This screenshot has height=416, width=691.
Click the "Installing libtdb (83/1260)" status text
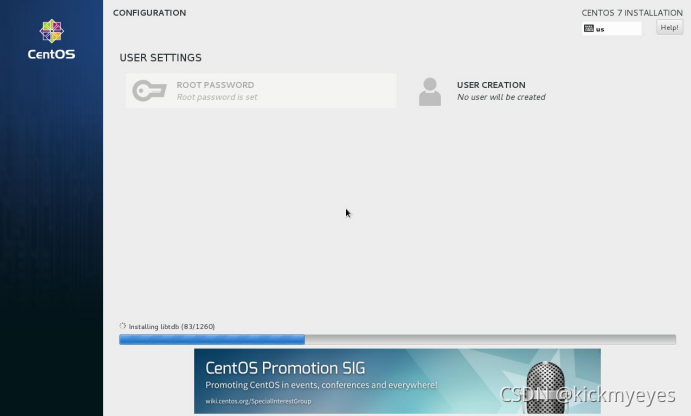click(x=172, y=327)
